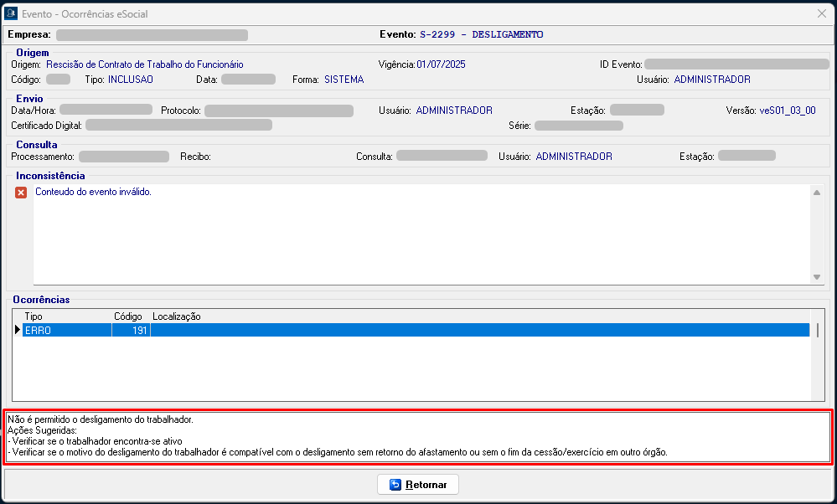Click the 'Conteudo do evento inválido' message
Screen dimensions: 837x504
93,192
